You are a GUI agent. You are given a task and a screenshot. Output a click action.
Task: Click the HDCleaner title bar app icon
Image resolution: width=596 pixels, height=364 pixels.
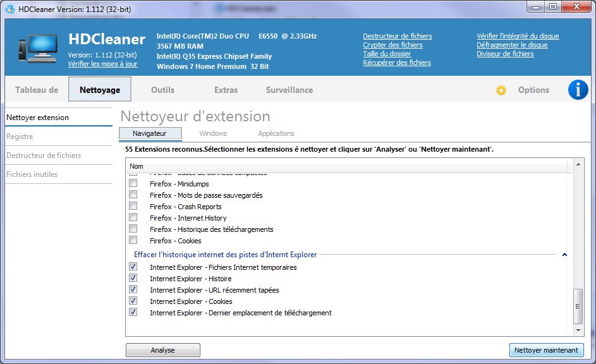pos(11,9)
